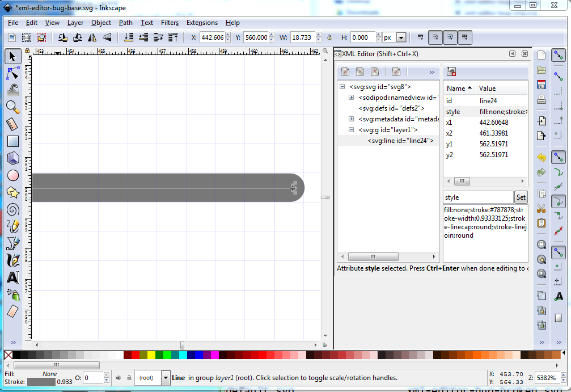Open the Edit menu

tap(32, 23)
